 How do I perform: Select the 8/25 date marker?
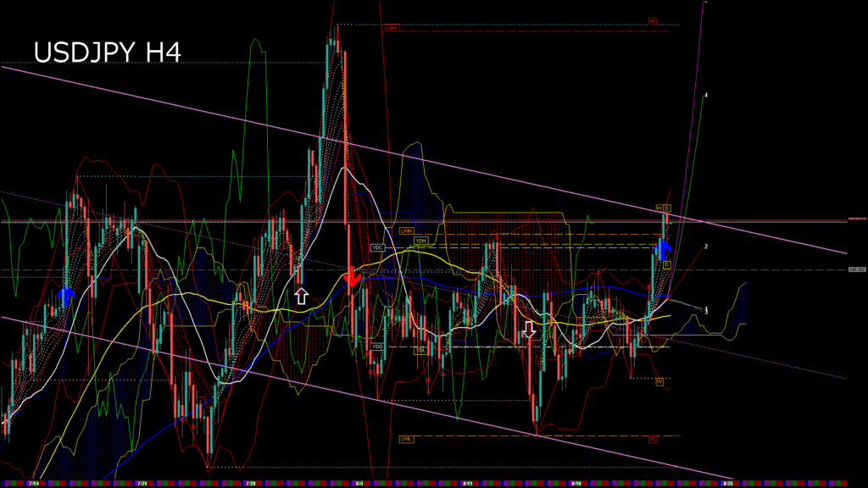[727, 483]
